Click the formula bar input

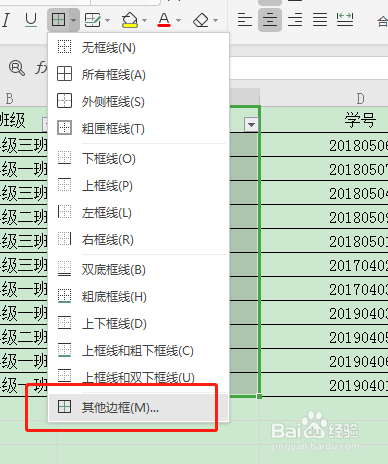click(x=309, y=68)
